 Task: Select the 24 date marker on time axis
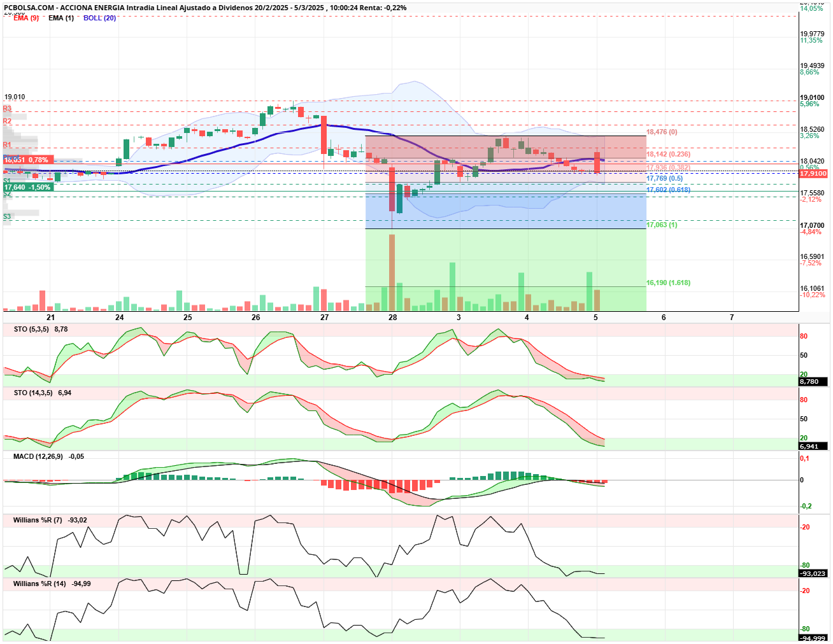coord(120,317)
